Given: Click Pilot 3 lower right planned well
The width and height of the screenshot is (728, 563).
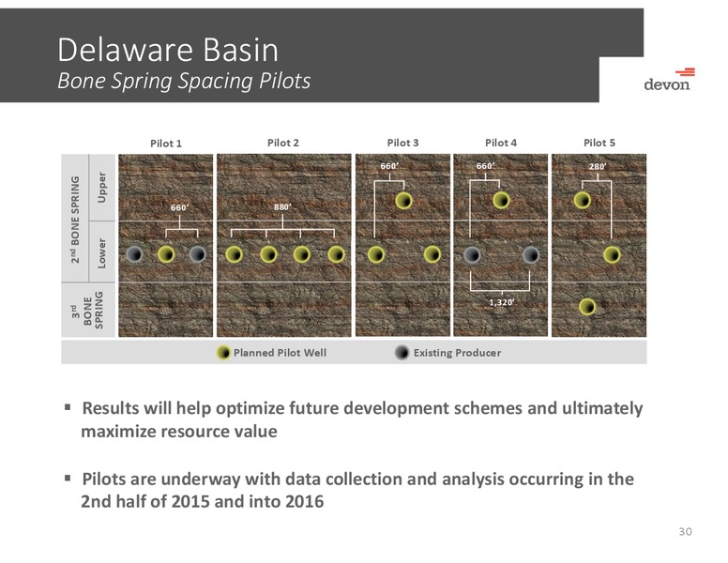Looking at the screenshot, I should [432, 254].
